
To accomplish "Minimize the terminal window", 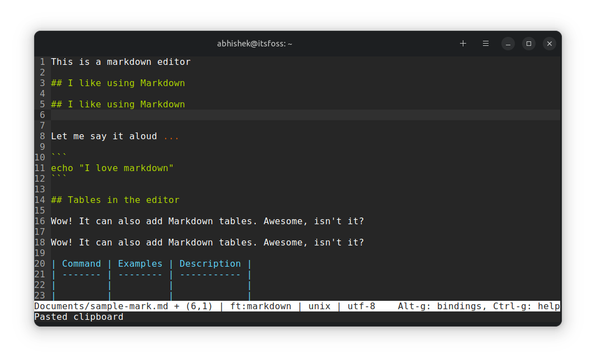I will point(508,44).
